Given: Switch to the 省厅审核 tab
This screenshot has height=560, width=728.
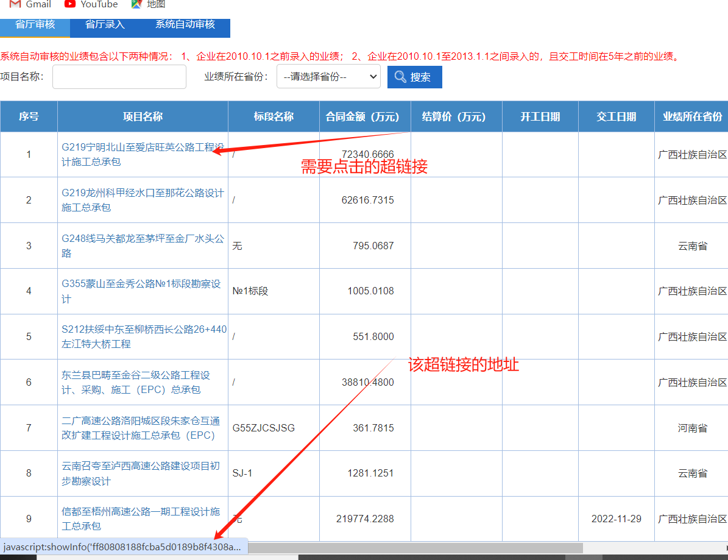Looking at the screenshot, I should pyautogui.click(x=35, y=25).
